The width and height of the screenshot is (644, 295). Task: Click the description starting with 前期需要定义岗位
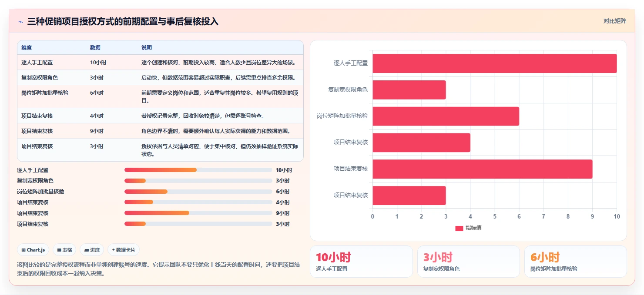click(220, 97)
